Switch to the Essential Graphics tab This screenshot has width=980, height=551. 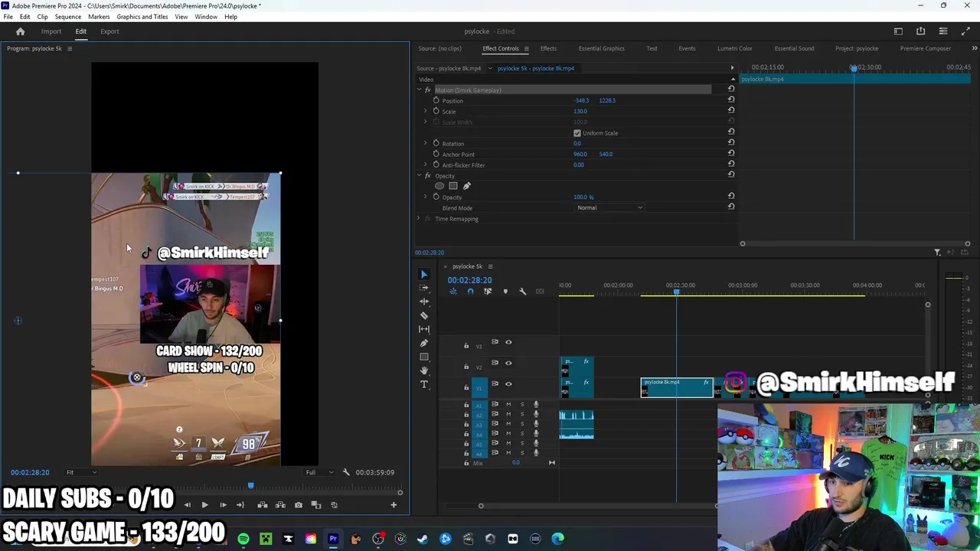click(x=601, y=48)
